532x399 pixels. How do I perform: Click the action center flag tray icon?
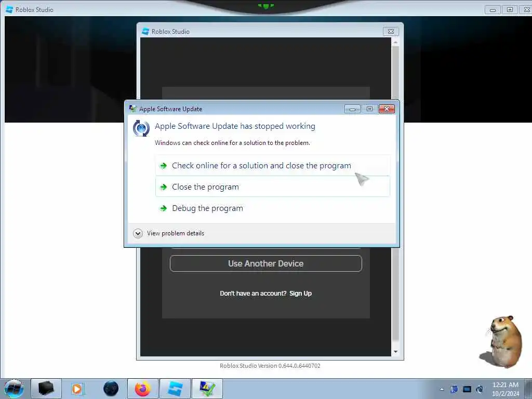coord(454,389)
